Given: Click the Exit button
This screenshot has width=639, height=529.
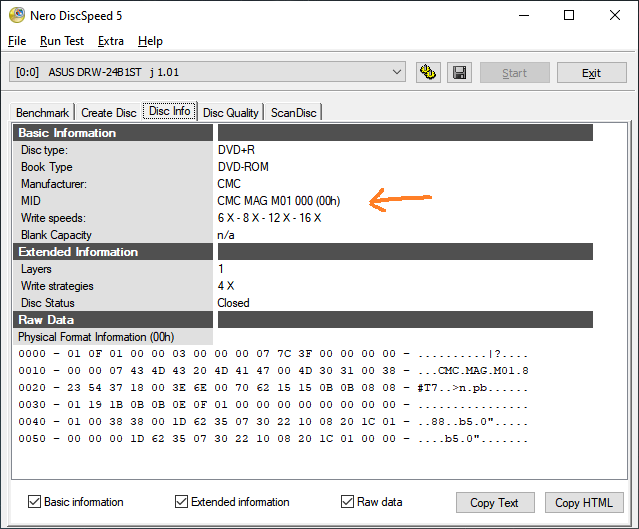Looking at the screenshot, I should click(591, 73).
